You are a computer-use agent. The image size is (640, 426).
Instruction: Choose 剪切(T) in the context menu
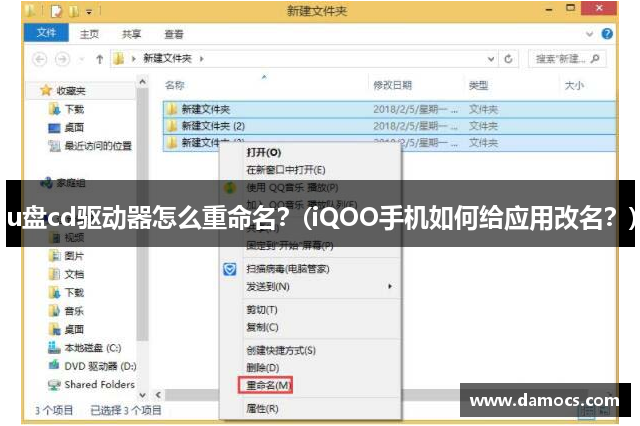[x=262, y=310]
